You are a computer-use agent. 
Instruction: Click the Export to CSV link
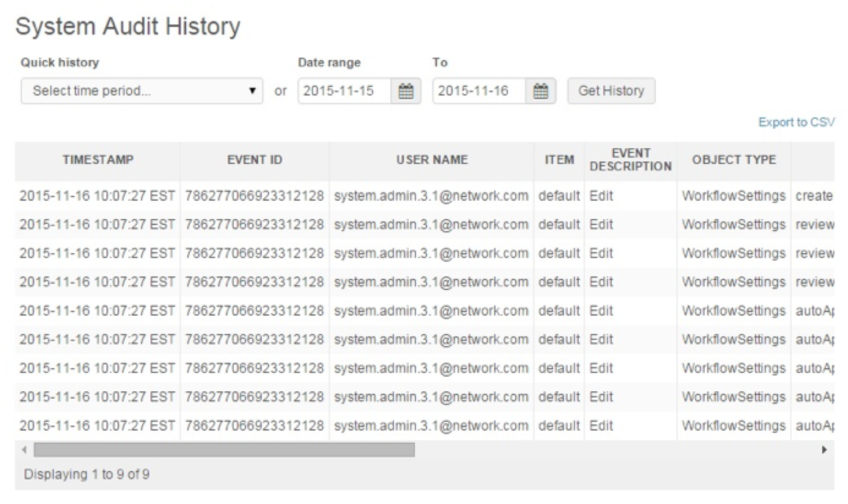[796, 122]
